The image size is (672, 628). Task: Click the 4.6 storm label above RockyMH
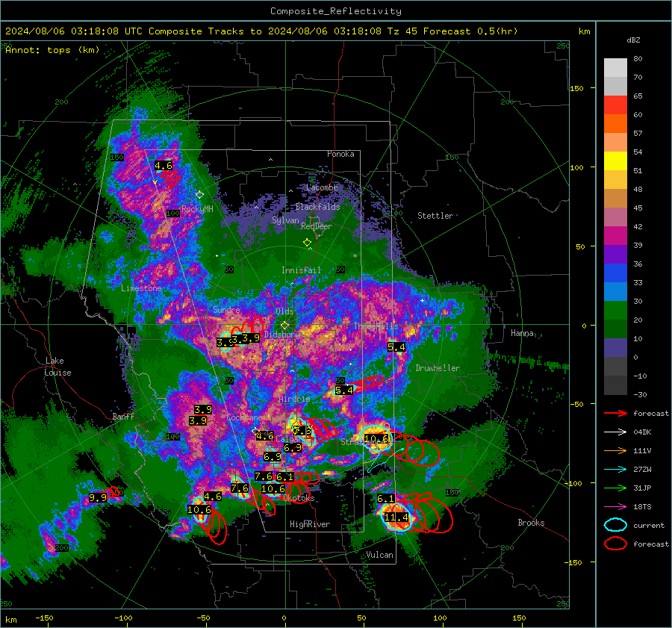[164, 166]
